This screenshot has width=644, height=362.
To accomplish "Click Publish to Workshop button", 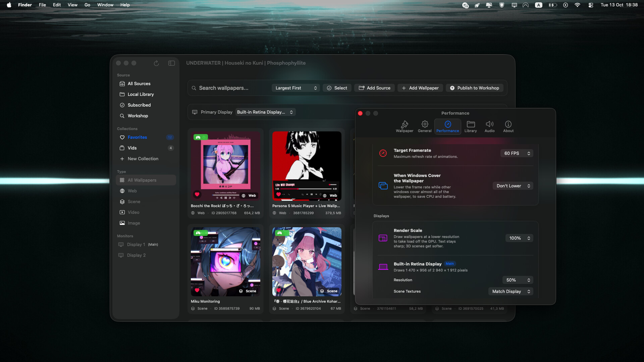I will pyautogui.click(x=475, y=88).
